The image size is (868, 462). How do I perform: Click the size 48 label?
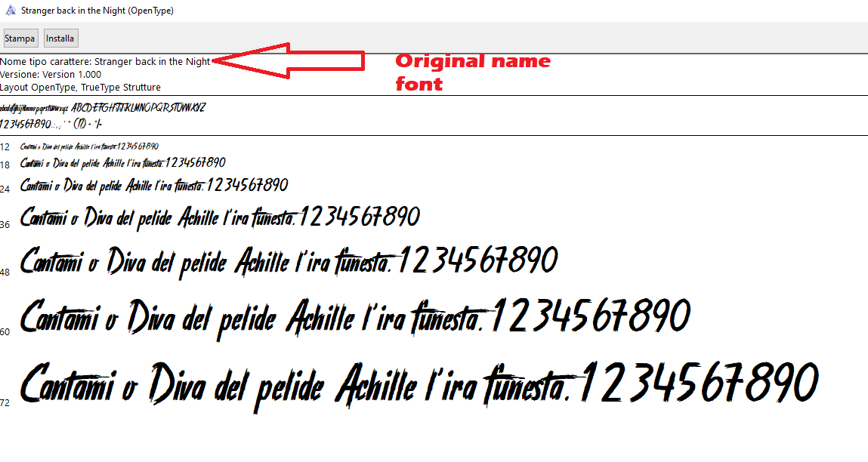[x=5, y=272]
